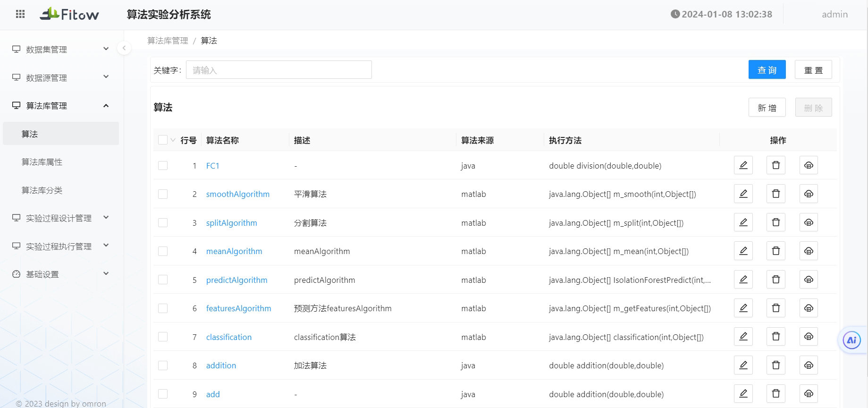Open the featuresAlgorithm name link
The image size is (868, 408).
pos(239,308)
